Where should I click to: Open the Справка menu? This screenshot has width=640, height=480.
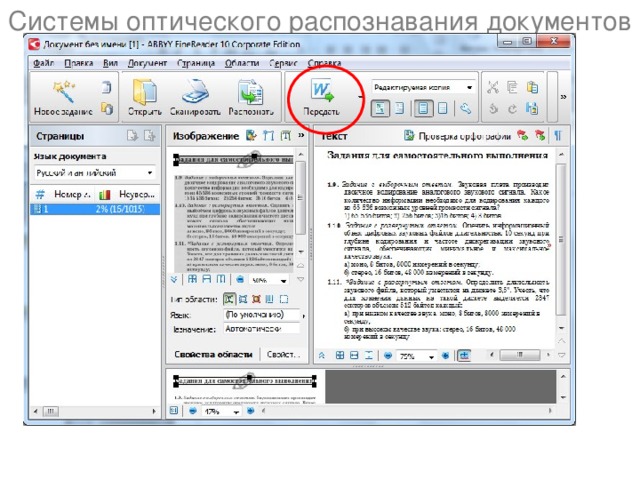[x=324, y=63]
